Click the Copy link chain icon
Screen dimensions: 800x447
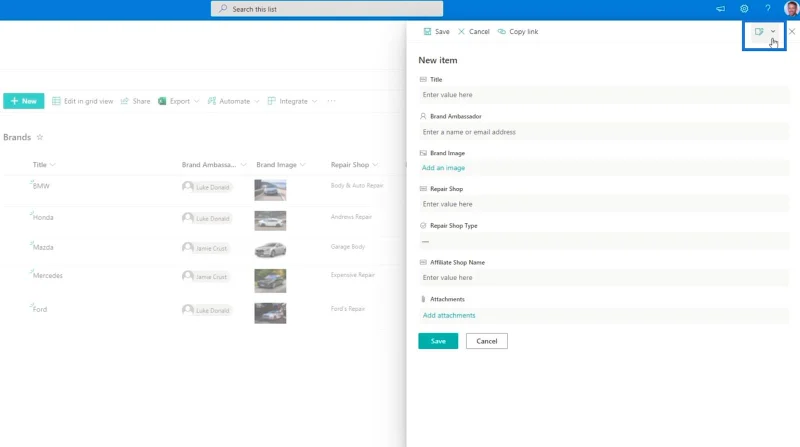(x=502, y=32)
